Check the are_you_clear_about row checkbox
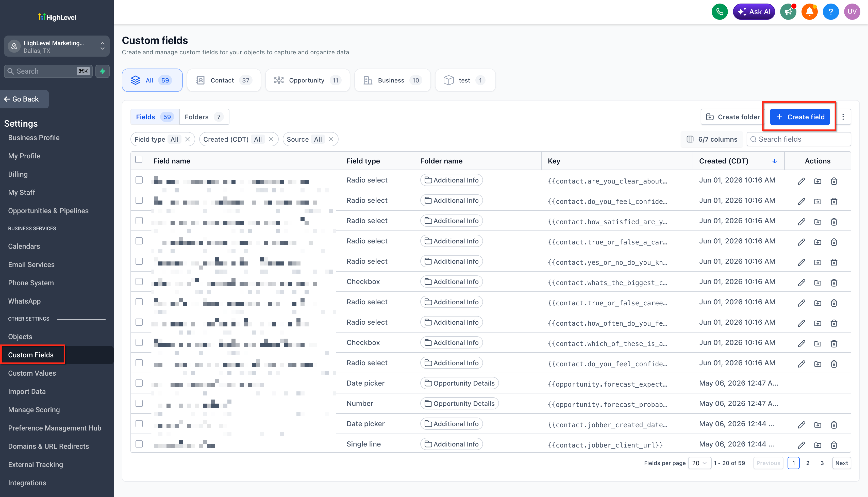 139,180
